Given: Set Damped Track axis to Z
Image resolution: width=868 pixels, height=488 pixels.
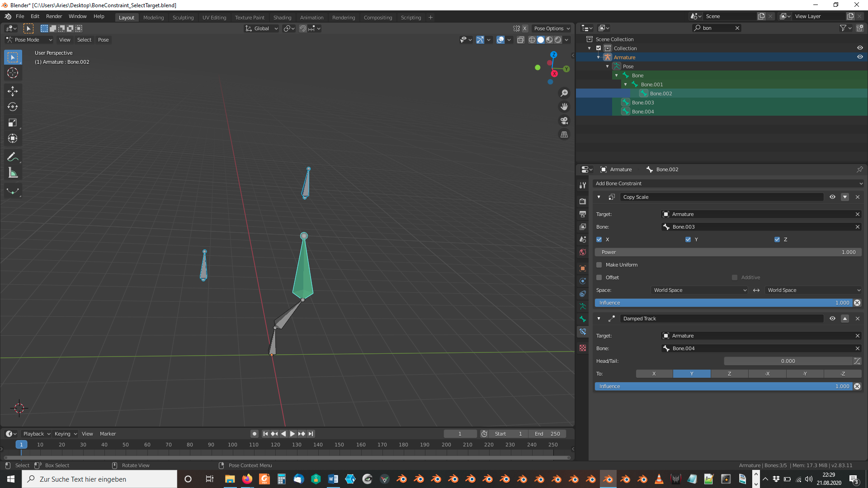Looking at the screenshot, I should [729, 374].
